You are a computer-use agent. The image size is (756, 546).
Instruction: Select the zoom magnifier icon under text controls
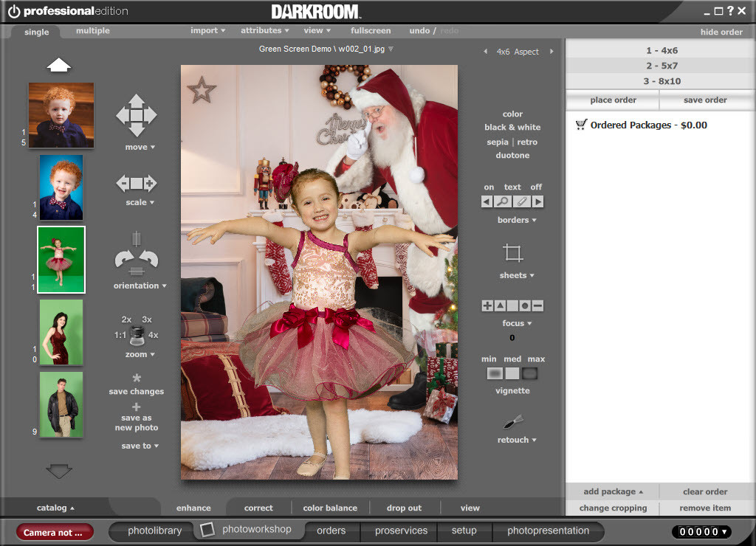503,200
